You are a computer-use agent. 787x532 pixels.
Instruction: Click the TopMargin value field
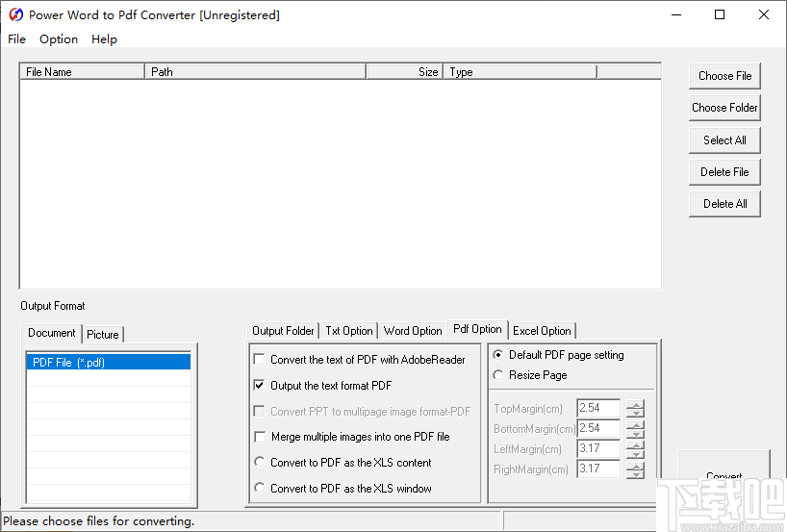point(598,408)
